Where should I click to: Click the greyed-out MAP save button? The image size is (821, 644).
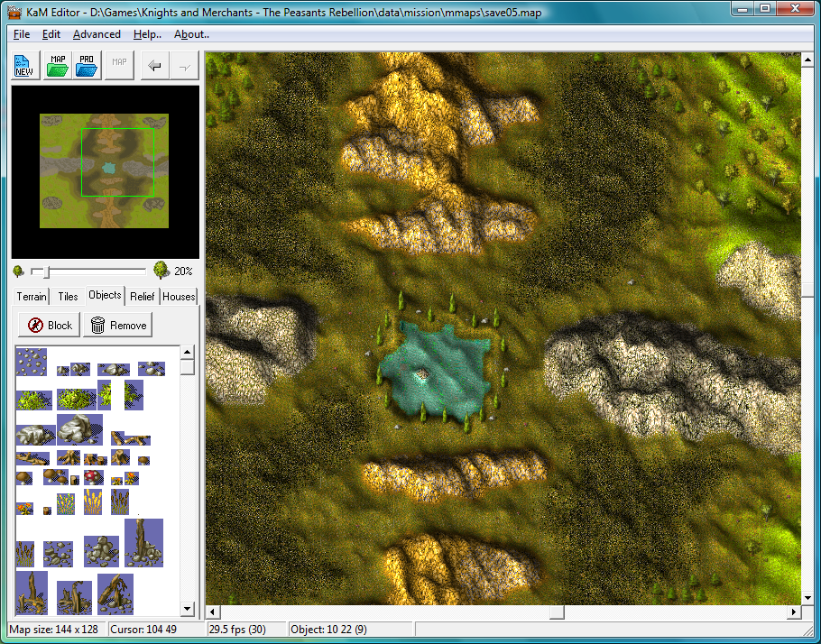click(119, 66)
